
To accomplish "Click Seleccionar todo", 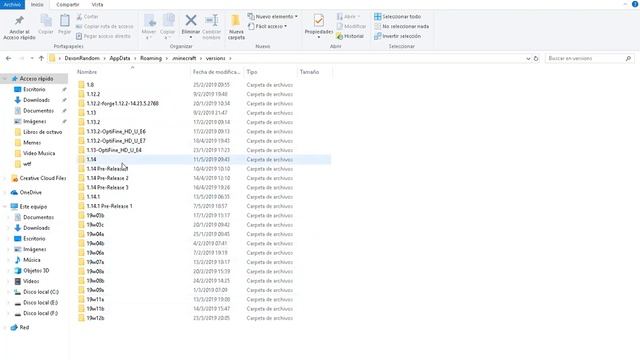I will coord(398,17).
